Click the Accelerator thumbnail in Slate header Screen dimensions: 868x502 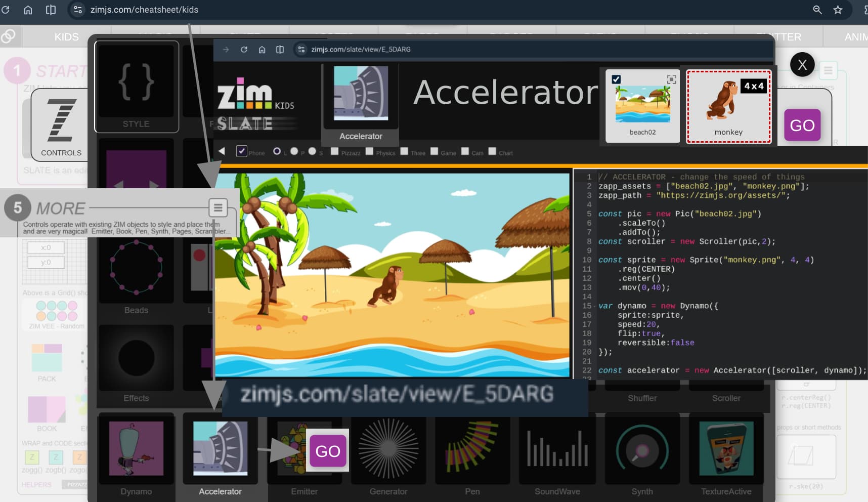coord(361,94)
